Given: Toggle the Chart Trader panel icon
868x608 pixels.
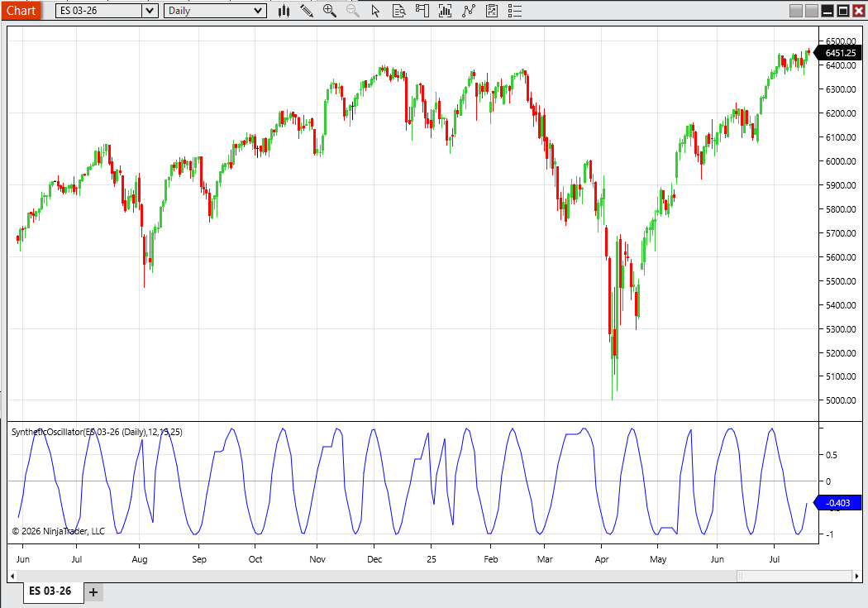Looking at the screenshot, I should 422,11.
